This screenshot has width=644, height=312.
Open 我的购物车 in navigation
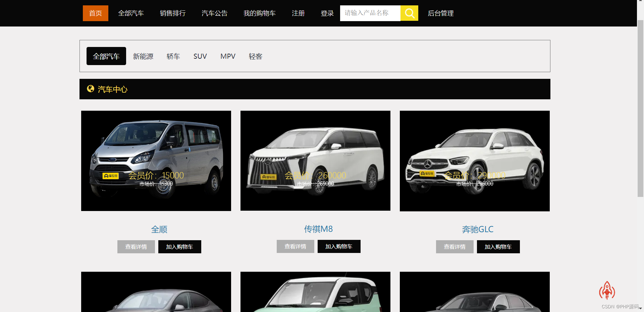click(260, 13)
